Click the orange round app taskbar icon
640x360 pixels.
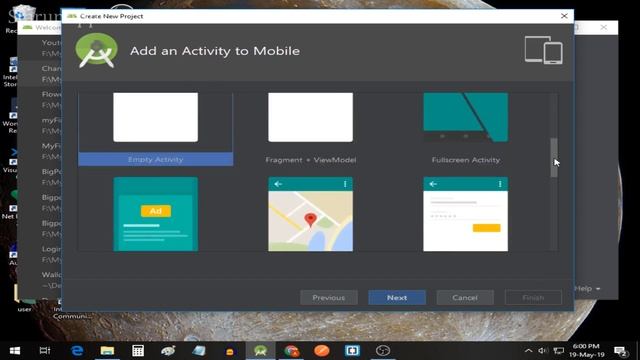[322, 351]
